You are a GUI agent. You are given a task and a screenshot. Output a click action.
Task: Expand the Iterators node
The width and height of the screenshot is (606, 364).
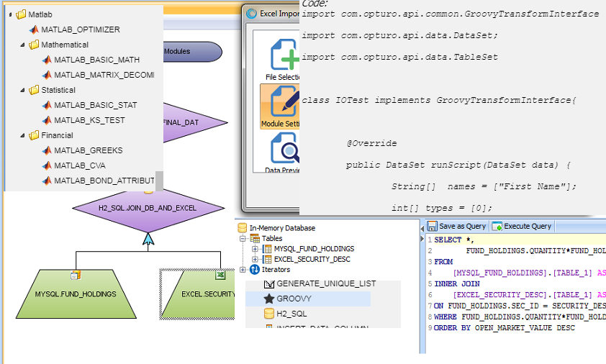pyautogui.click(x=243, y=270)
